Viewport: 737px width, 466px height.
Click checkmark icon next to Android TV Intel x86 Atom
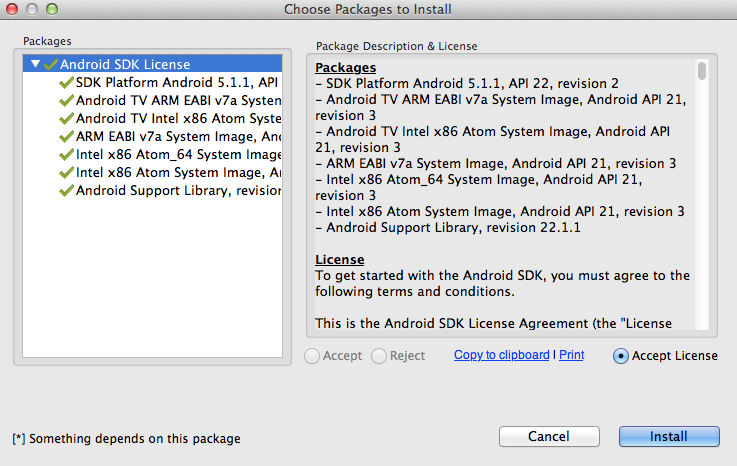66,118
